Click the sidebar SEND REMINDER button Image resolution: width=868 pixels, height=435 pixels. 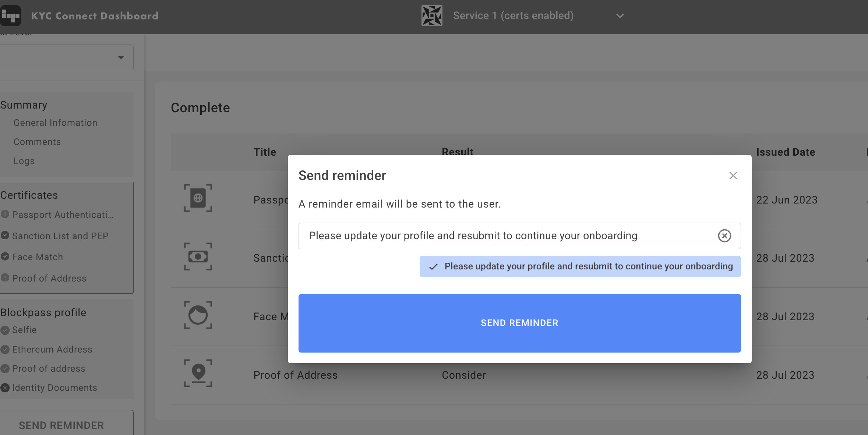61,425
